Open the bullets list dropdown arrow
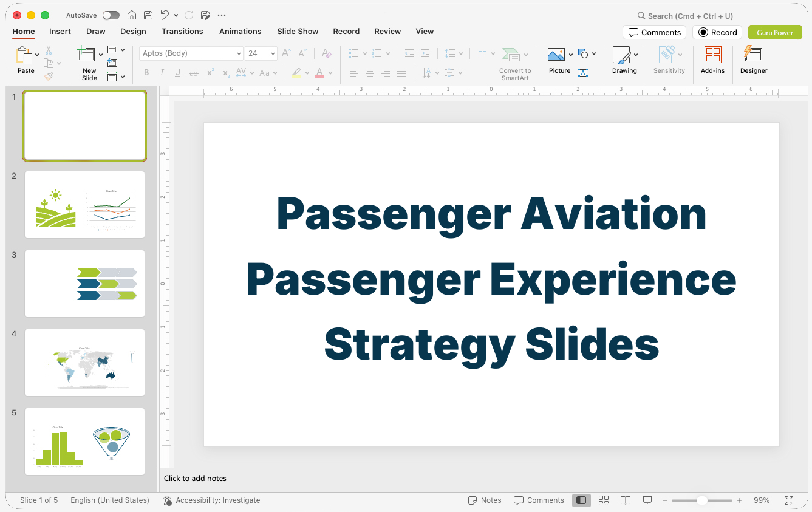Viewport: 812px width, 512px height. point(364,53)
